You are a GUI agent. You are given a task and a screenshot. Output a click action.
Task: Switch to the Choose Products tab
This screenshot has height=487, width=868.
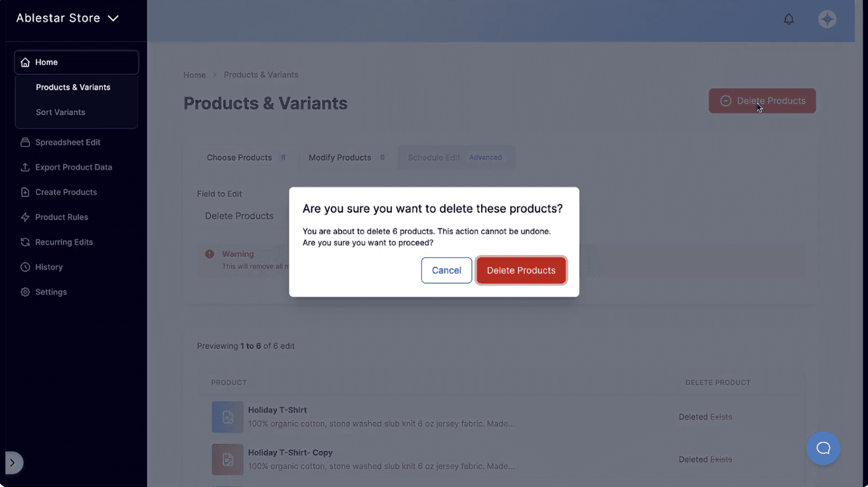(240, 157)
